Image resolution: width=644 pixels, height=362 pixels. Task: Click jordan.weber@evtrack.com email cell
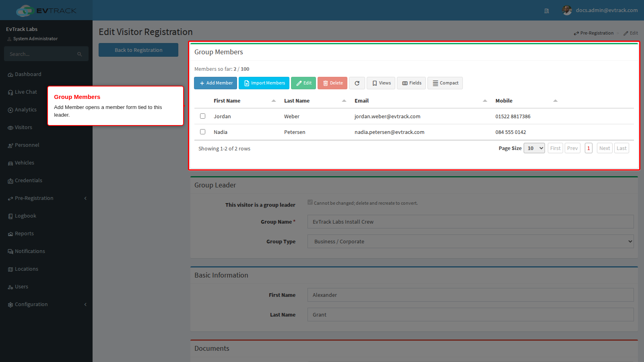click(x=387, y=117)
